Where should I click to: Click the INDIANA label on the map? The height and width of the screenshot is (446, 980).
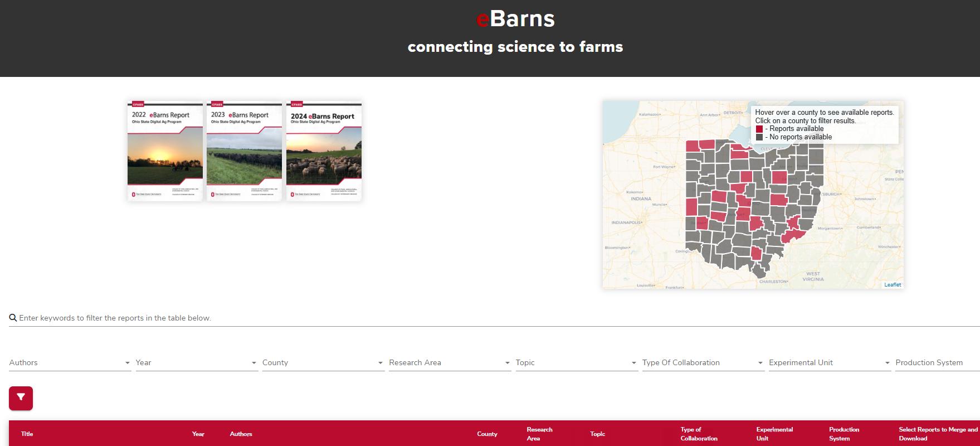[641, 198]
